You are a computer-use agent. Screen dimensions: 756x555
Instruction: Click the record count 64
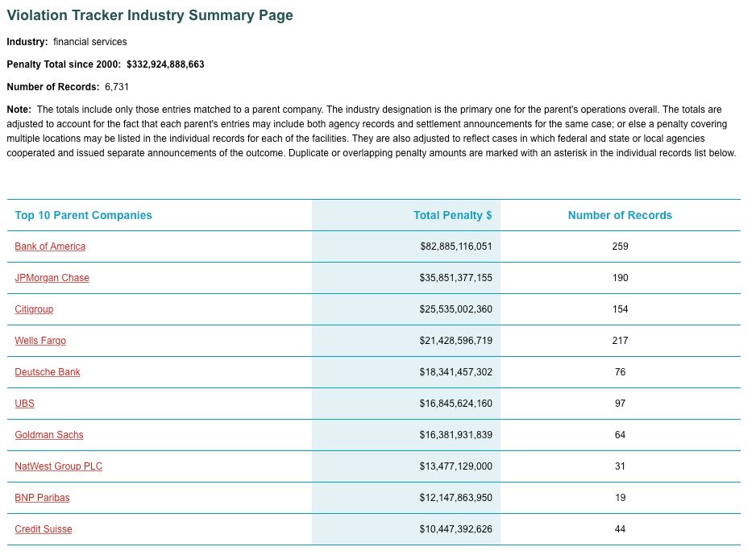[x=620, y=434]
